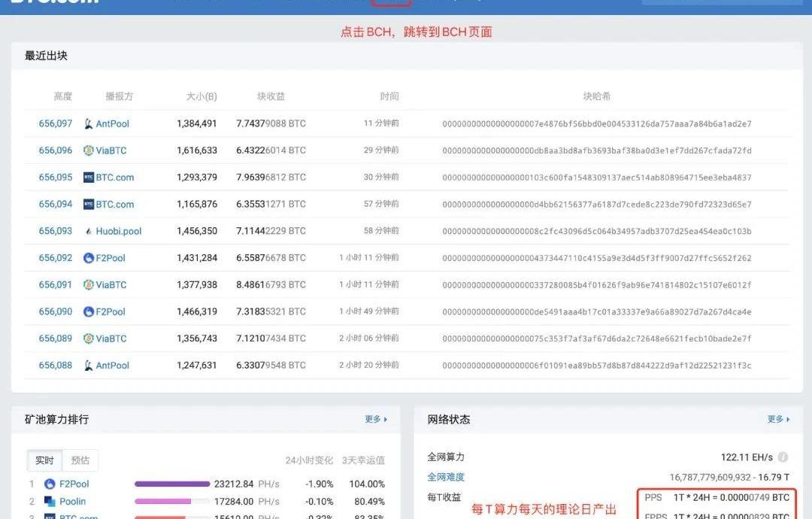
Task: Switch to the 预估 tab
Action: click(80, 460)
